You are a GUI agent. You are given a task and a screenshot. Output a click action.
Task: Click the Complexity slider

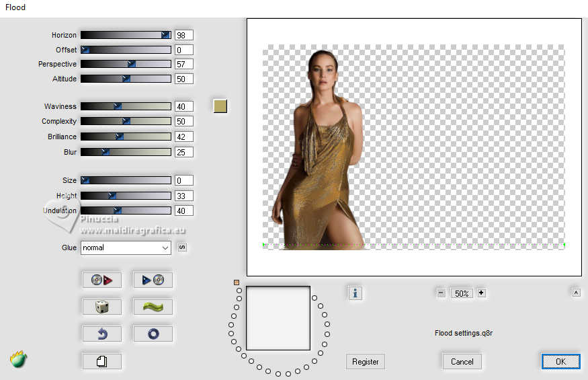pos(126,121)
